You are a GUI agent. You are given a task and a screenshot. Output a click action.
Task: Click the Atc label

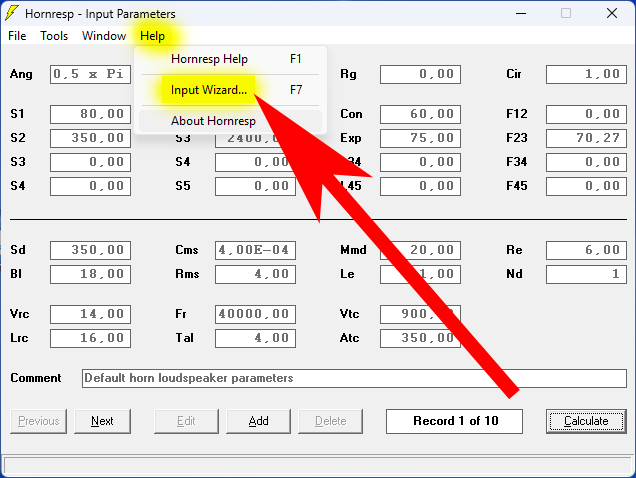click(x=350, y=338)
